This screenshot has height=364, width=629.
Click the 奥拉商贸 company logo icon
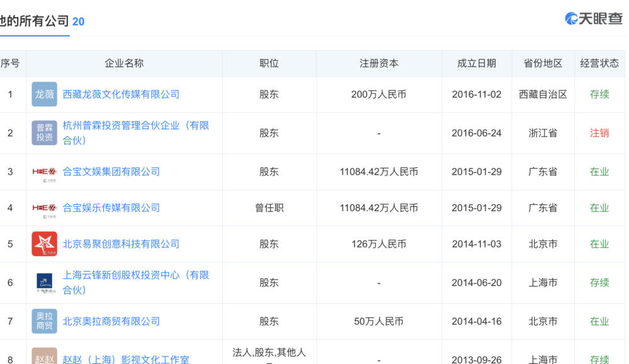tap(44, 321)
